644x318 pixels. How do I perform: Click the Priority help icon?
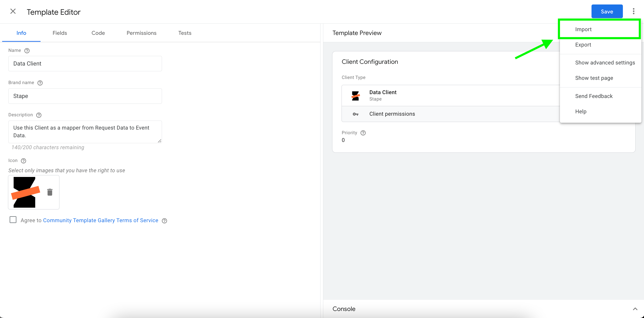coord(363,133)
